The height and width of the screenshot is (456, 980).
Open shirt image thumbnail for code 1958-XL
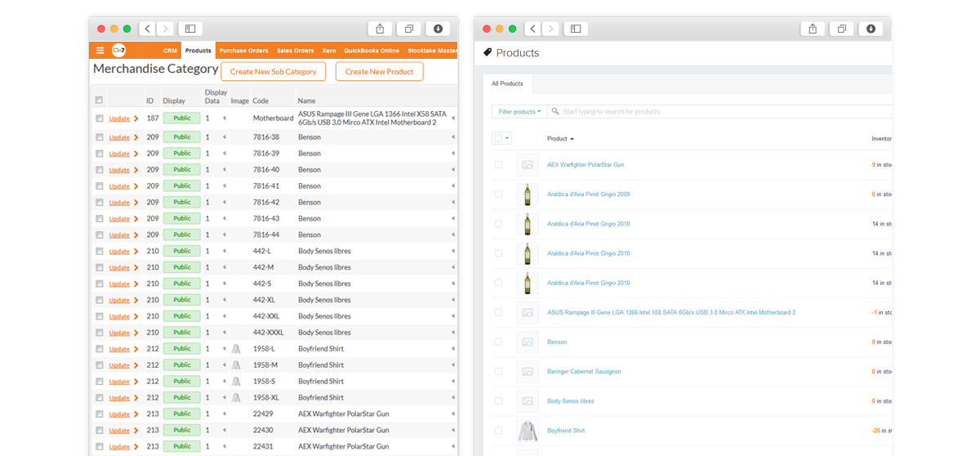coord(236,397)
